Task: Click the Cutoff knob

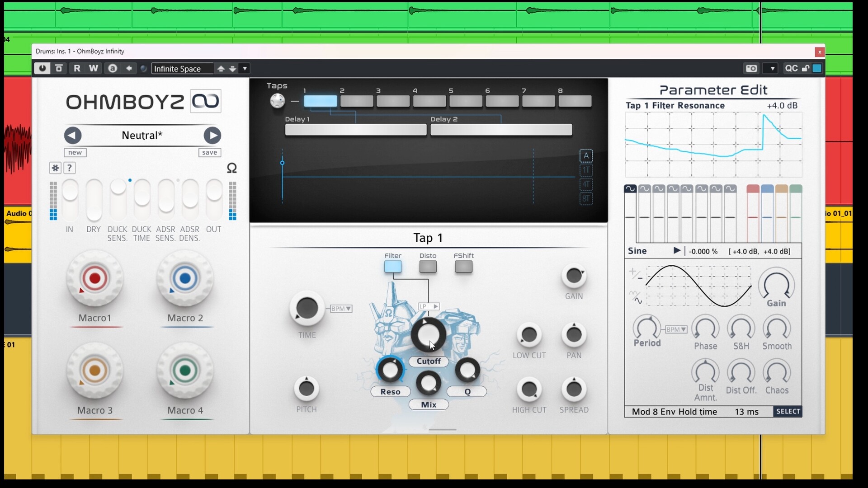Action: [x=428, y=335]
